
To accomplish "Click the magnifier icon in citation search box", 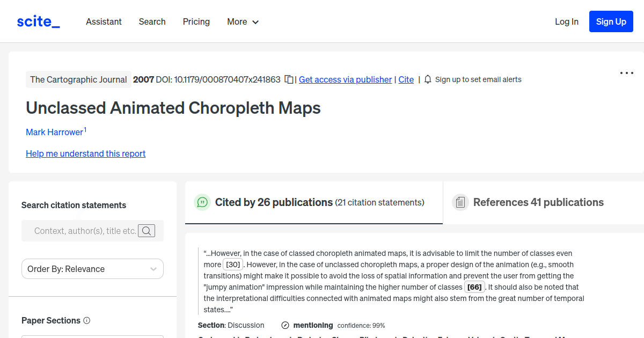I will pyautogui.click(x=147, y=231).
